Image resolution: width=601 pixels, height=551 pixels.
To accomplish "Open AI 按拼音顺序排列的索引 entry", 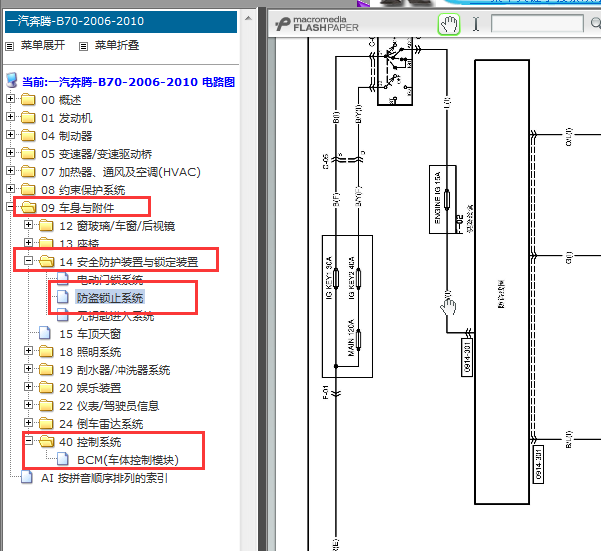I will (104, 478).
